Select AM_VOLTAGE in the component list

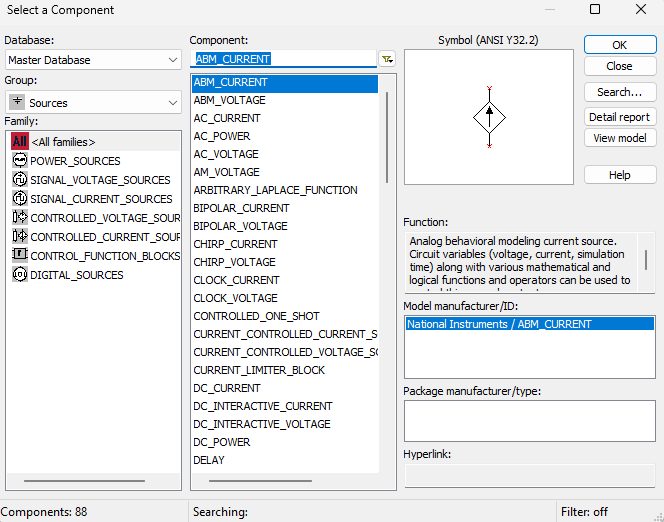[x=285, y=172]
